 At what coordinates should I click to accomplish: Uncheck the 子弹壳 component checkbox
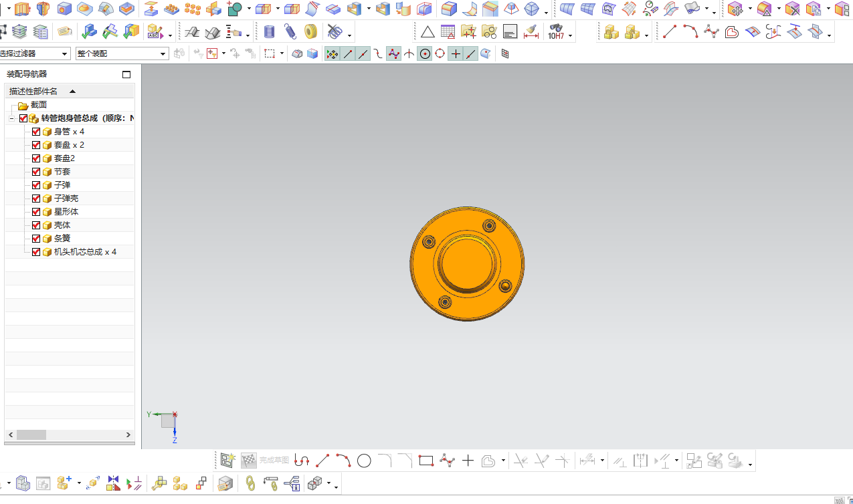click(x=36, y=199)
